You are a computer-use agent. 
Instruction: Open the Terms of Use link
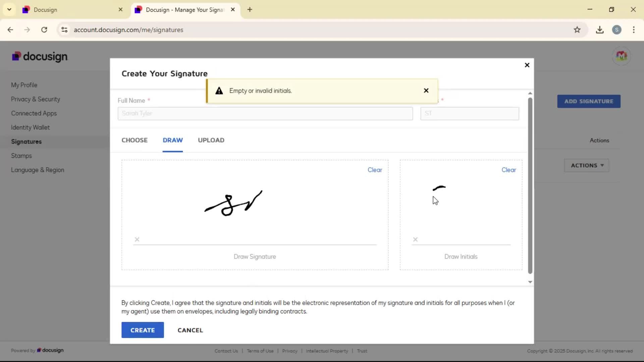click(x=260, y=351)
